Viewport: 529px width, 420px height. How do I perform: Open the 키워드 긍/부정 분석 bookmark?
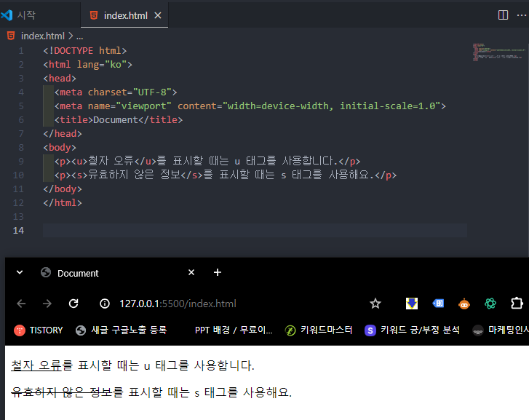coord(413,330)
